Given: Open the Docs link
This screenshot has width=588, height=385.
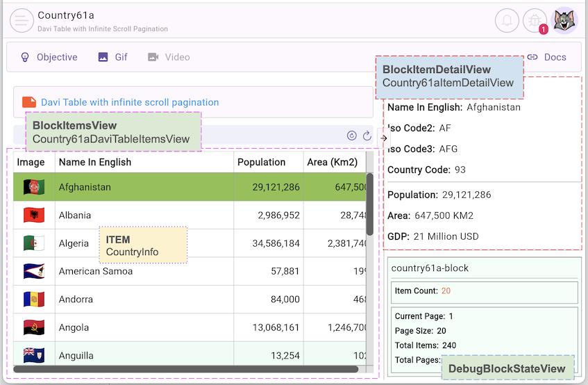Looking at the screenshot, I should coord(546,57).
